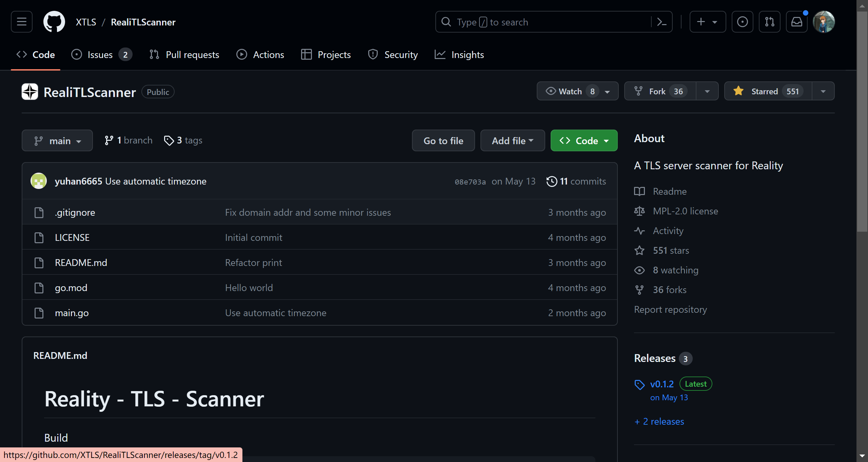The width and height of the screenshot is (868, 462).
Task: Click the fork icon beside 36 forks
Action: pos(639,290)
